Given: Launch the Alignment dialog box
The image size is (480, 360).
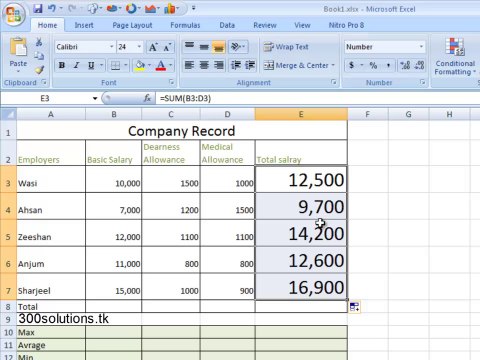Looking at the screenshot, I should pos(333,82).
